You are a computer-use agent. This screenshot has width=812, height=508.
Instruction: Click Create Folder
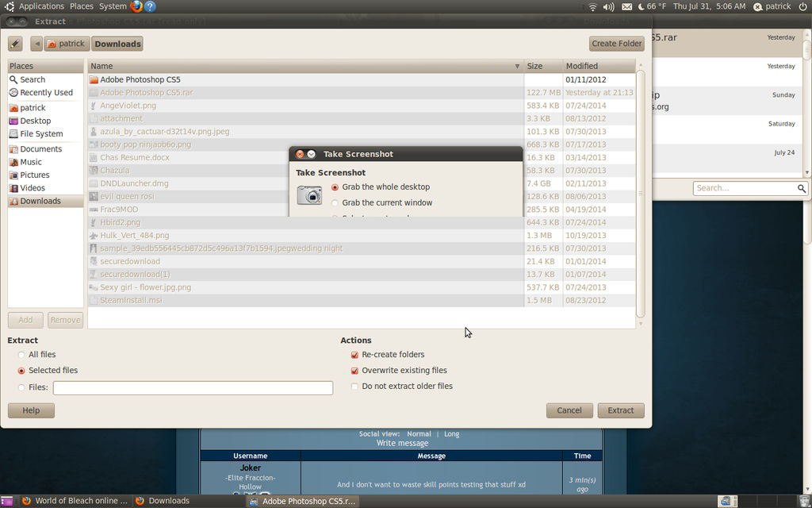pos(616,44)
